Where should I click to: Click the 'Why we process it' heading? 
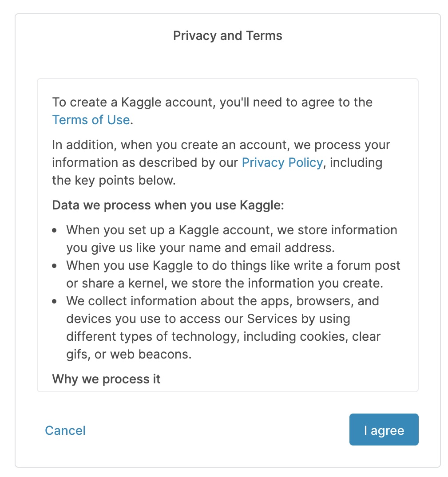pyautogui.click(x=106, y=379)
